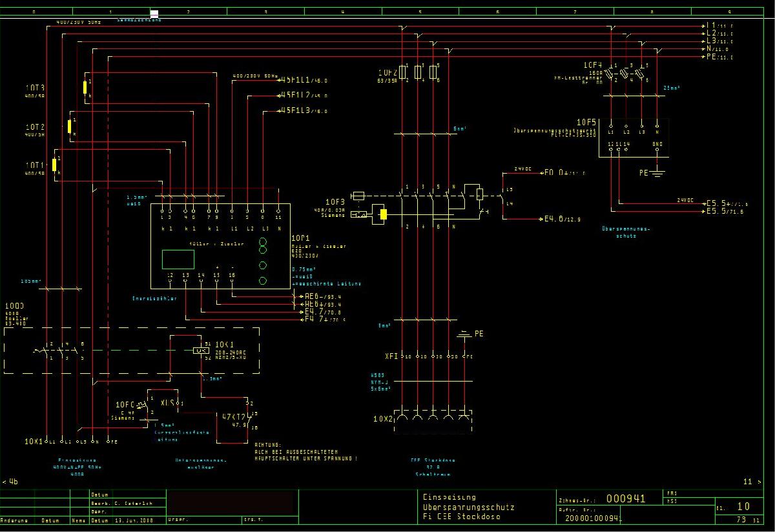
Task: Click the PE ground symbol below 10F5
Action: tap(657, 172)
